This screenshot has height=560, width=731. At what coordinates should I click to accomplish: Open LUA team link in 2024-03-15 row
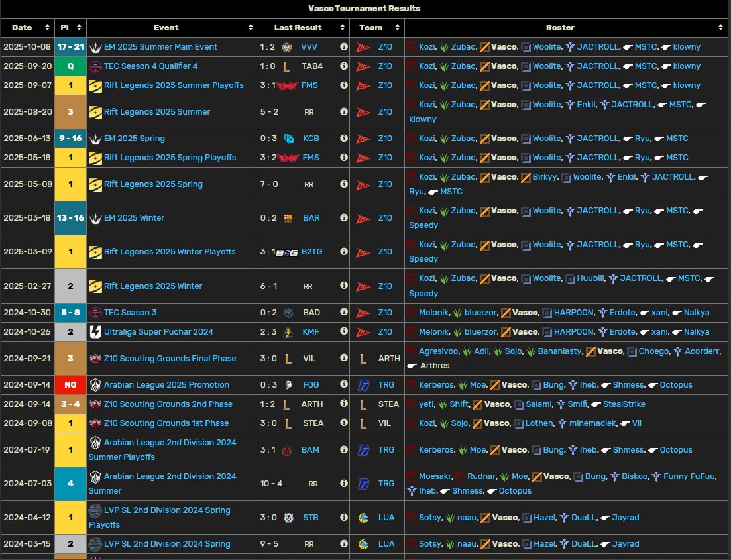[386, 543]
